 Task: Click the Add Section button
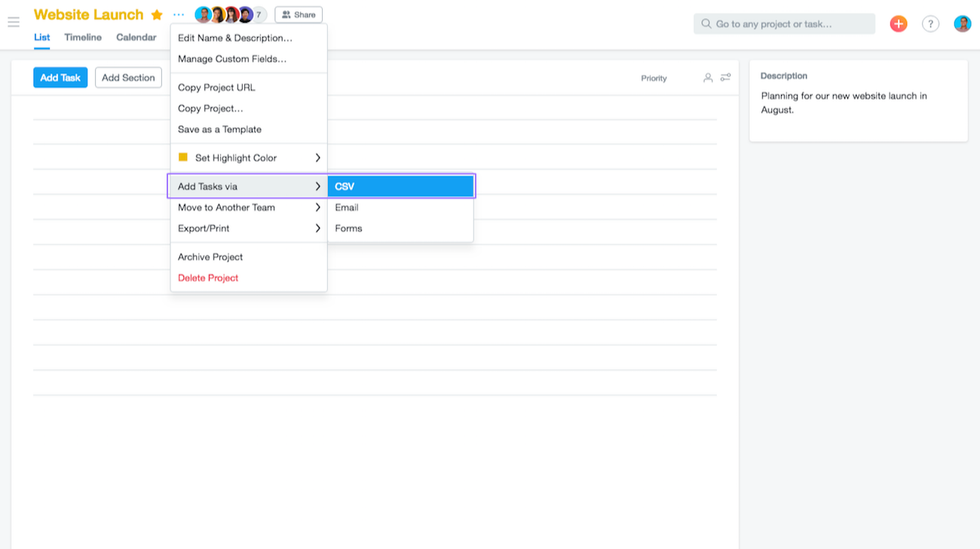click(x=128, y=78)
